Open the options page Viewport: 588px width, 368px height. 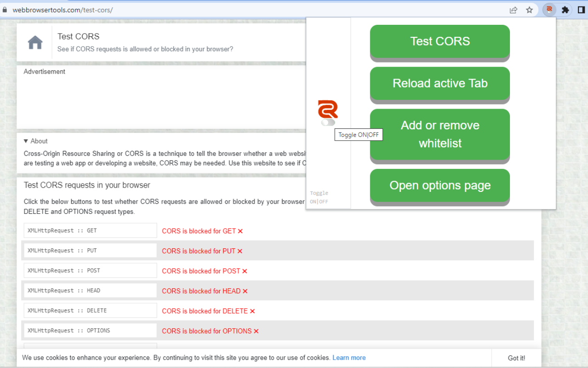tap(439, 185)
